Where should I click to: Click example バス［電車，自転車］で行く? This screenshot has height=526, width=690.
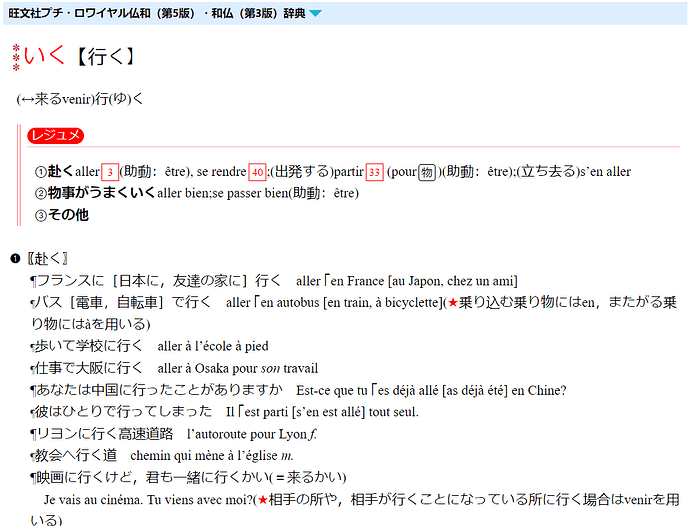coord(123,302)
